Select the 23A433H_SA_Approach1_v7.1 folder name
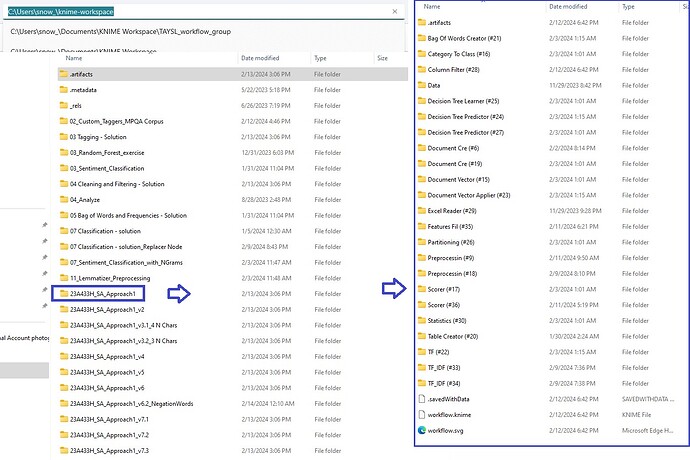Screen dimensions: 690x460 [109, 420]
